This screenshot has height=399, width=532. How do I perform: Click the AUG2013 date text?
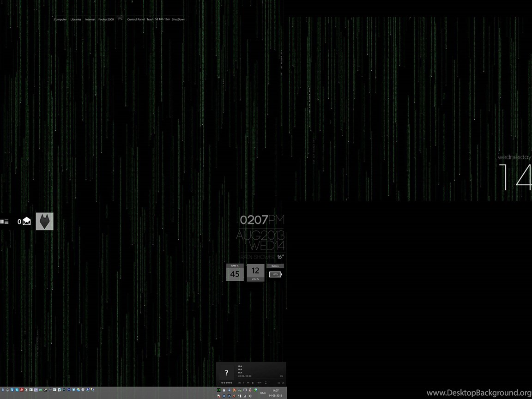point(260,235)
